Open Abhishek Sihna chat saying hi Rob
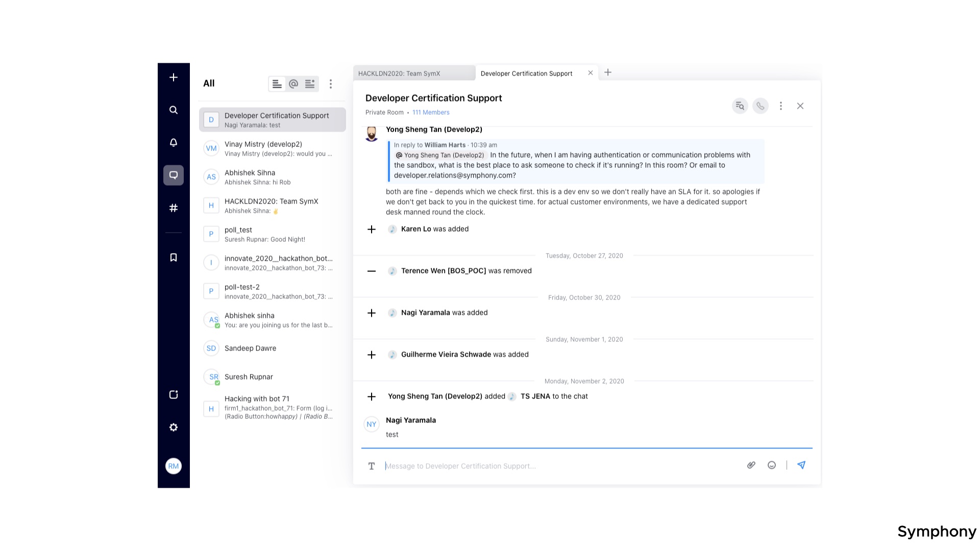Image resolution: width=980 pixels, height=551 pixels. coord(273,177)
